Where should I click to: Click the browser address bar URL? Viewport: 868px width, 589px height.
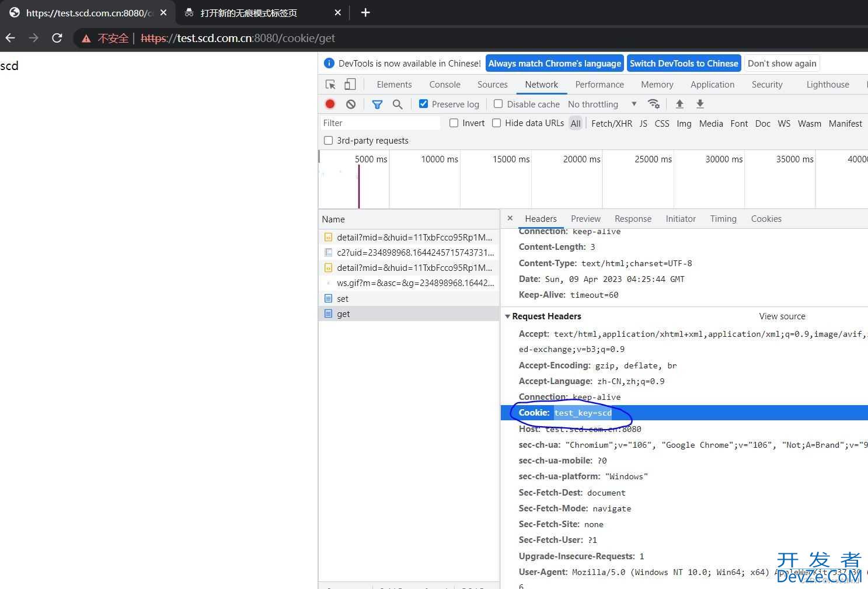point(238,38)
